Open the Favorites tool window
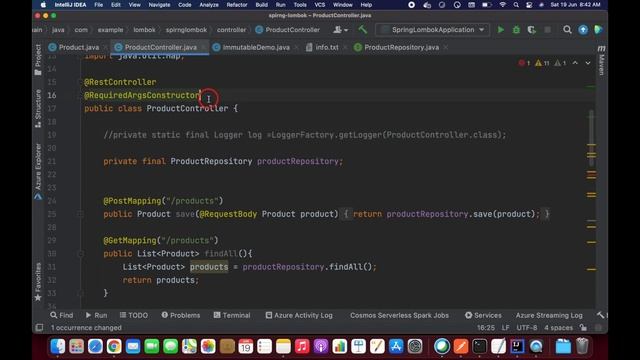The width and height of the screenshot is (640, 360). coord(38,282)
